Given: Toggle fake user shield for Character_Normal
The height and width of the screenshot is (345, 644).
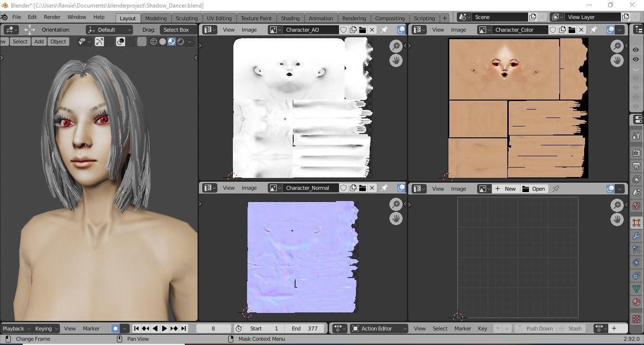Looking at the screenshot, I should tap(344, 188).
